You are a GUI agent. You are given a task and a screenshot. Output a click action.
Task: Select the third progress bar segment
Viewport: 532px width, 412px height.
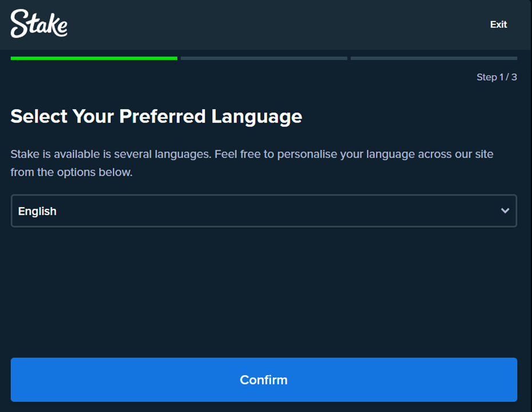pyautogui.click(x=434, y=58)
